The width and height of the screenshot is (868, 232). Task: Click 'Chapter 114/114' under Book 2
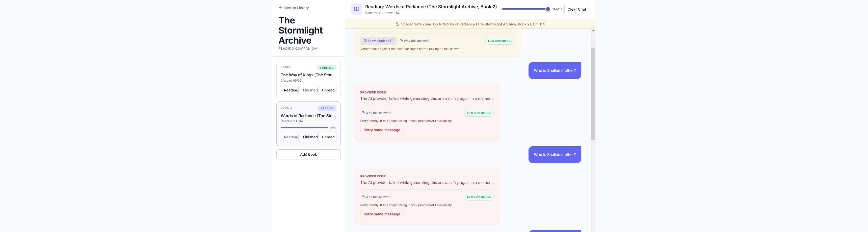[x=292, y=121]
